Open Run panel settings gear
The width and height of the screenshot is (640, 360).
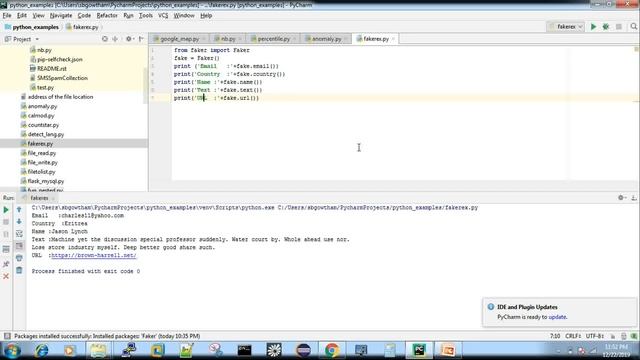(621, 198)
